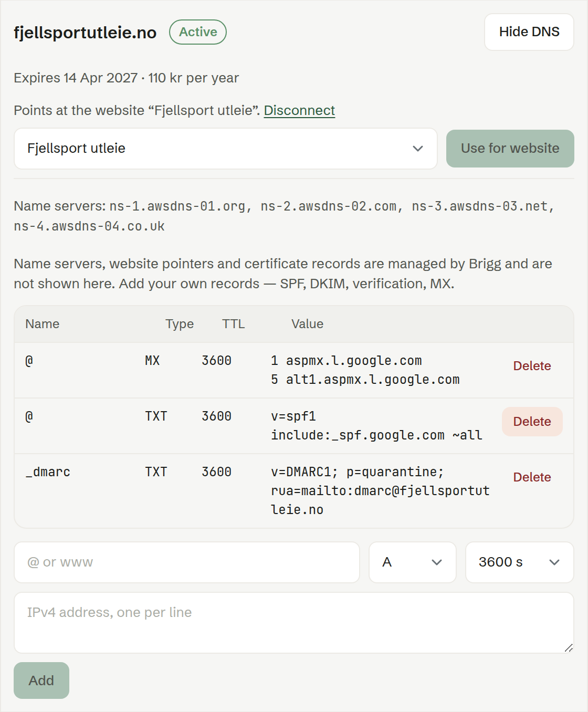588x712 pixels.
Task: Click the IPv4 address value textarea
Action: click(x=294, y=623)
